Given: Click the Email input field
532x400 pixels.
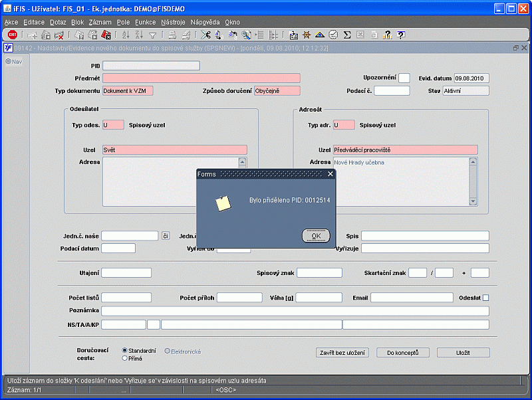Looking at the screenshot, I should click(412, 298).
